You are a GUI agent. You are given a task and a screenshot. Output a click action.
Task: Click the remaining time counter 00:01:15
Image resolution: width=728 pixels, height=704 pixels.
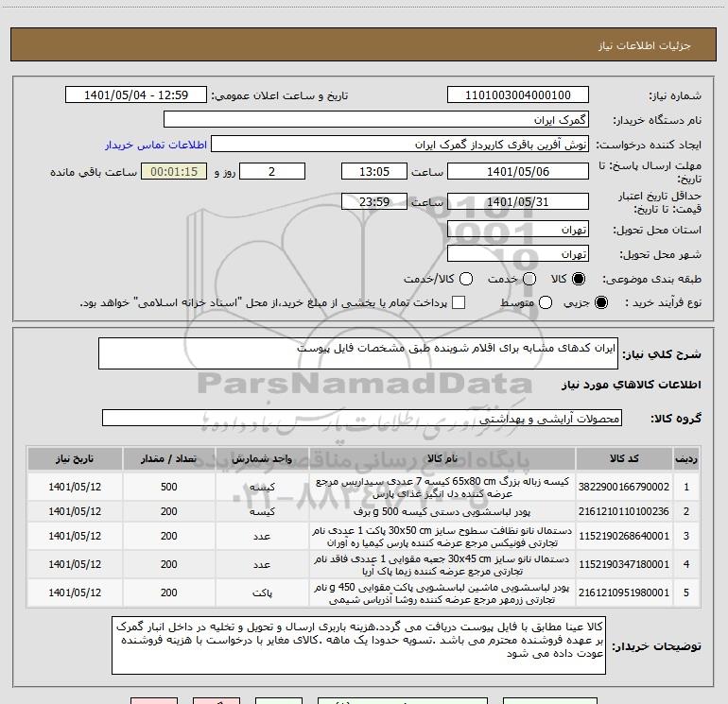point(174,171)
